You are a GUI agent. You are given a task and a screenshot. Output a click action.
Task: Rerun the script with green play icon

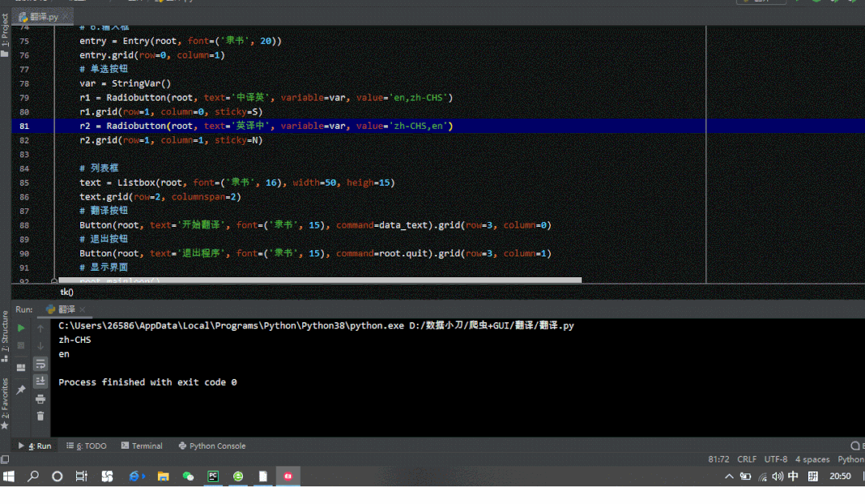22,328
